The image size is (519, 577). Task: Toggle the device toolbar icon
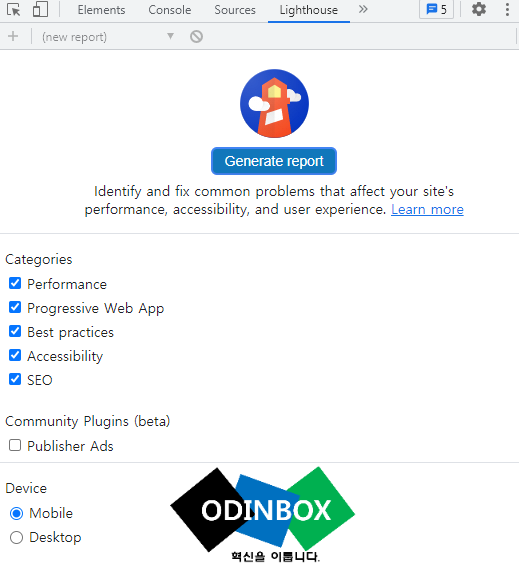40,10
